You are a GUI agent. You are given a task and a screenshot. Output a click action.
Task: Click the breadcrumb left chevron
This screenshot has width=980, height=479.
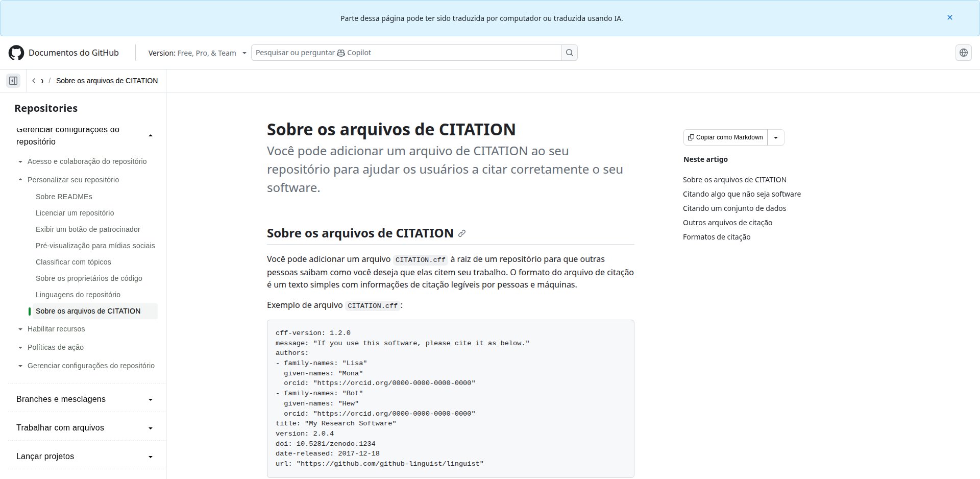pyautogui.click(x=34, y=81)
